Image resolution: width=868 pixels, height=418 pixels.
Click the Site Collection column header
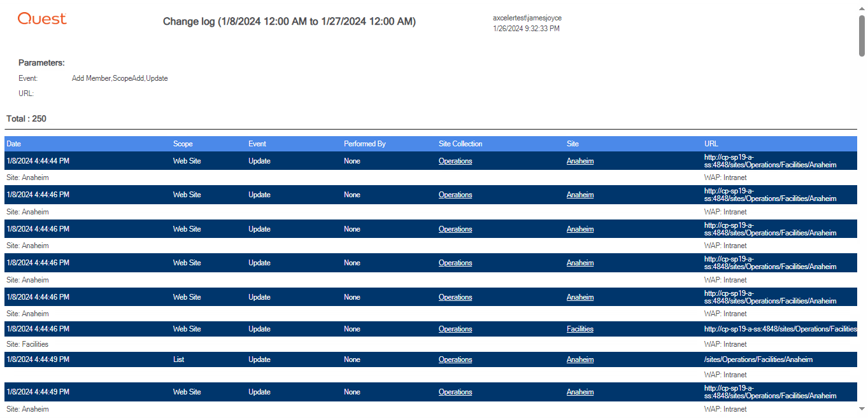click(460, 144)
